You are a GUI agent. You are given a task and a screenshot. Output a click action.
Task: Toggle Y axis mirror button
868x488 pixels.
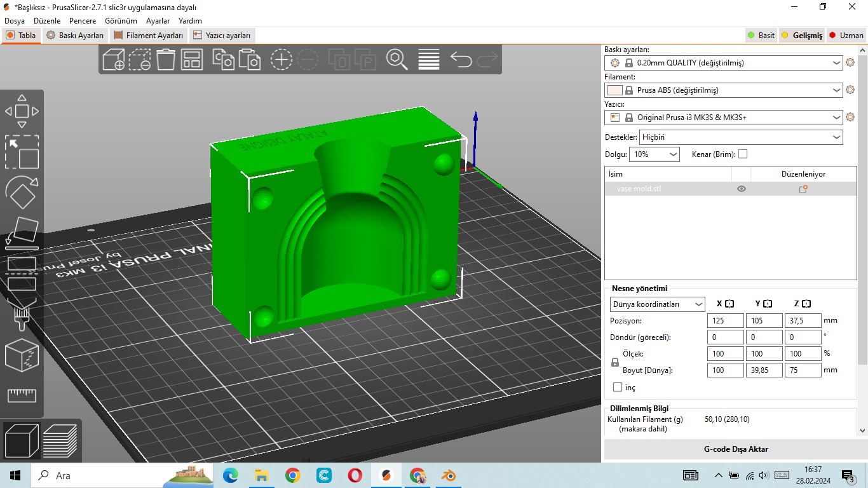[x=768, y=304]
